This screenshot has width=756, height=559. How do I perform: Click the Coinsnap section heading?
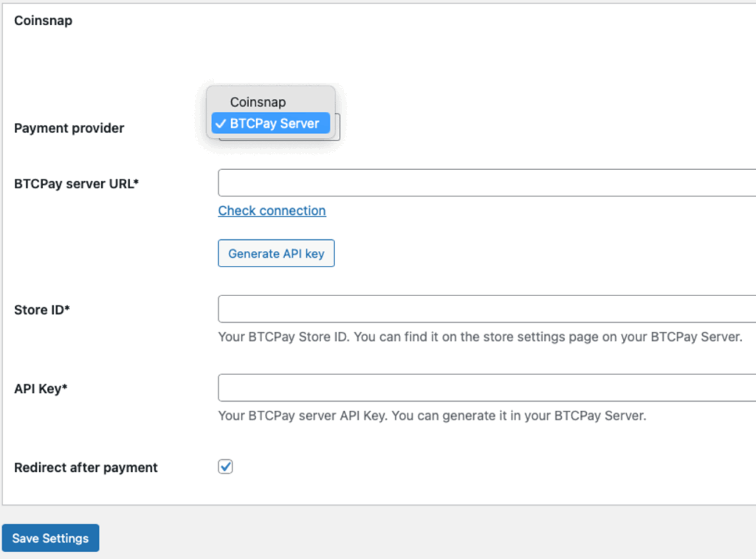coord(43,21)
